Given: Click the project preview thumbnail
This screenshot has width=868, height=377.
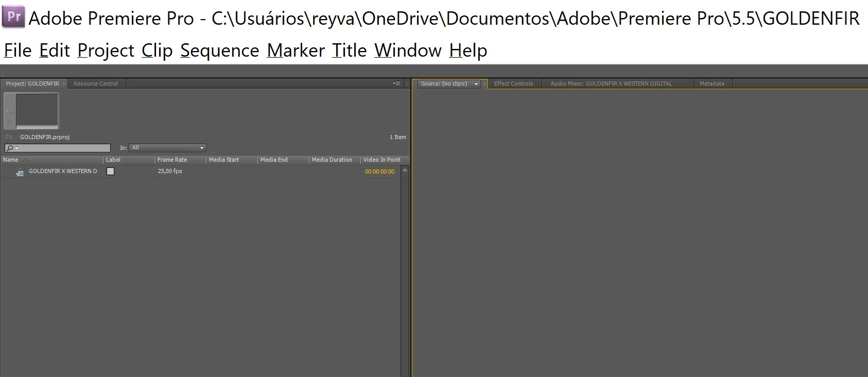Looking at the screenshot, I should point(37,110).
